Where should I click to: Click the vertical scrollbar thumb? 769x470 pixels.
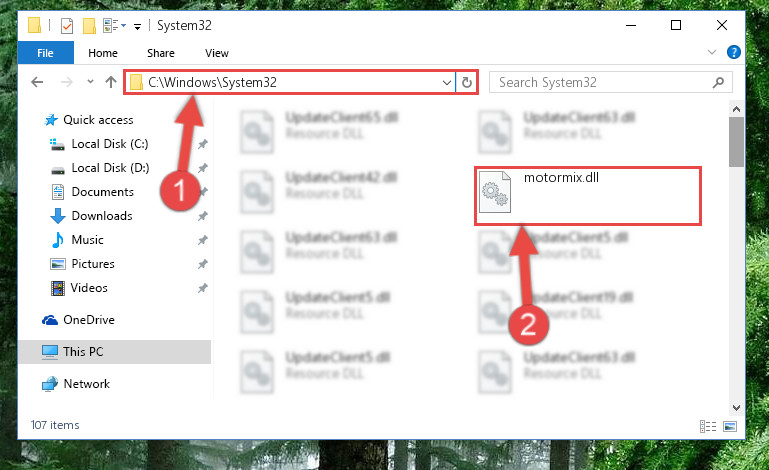[x=736, y=142]
